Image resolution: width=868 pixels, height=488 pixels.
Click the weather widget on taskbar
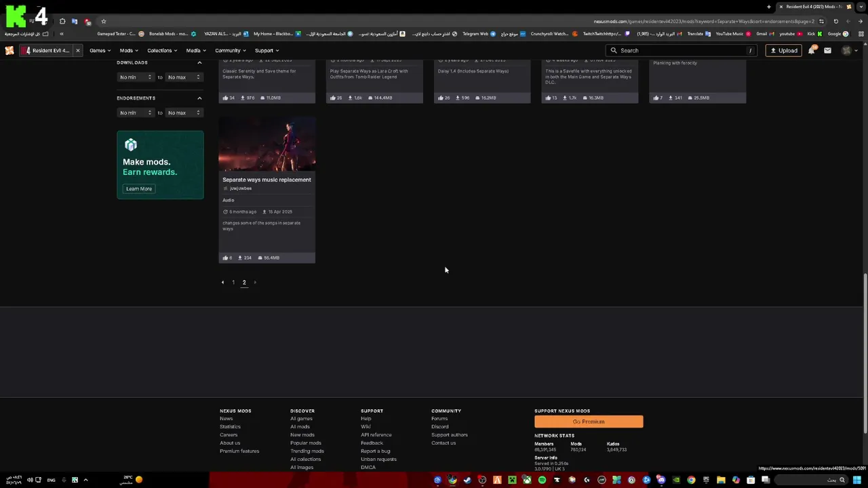pos(132,480)
